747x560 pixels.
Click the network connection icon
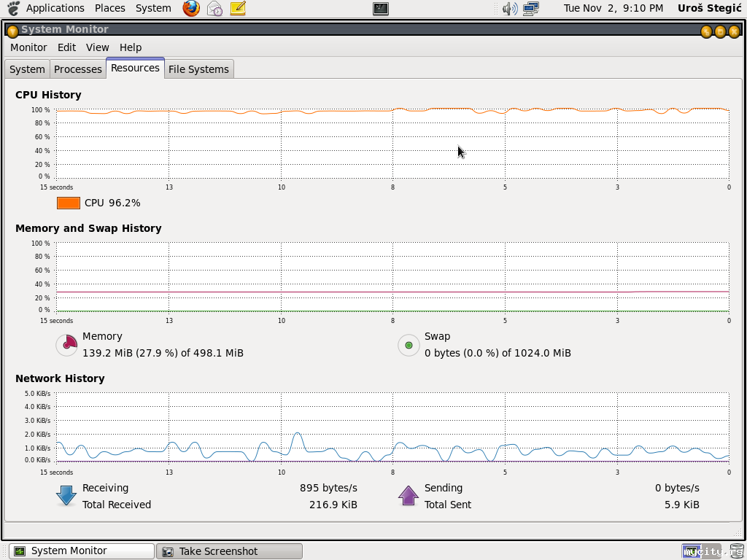click(x=530, y=9)
